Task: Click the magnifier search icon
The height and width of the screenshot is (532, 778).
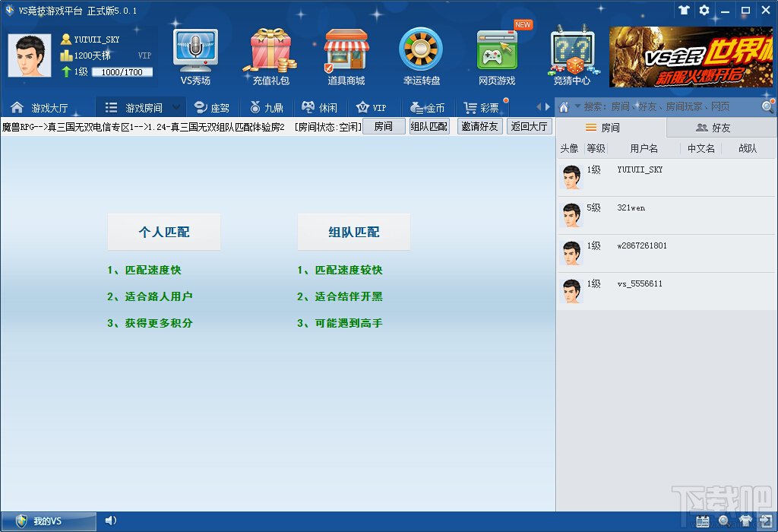Action: (x=767, y=106)
